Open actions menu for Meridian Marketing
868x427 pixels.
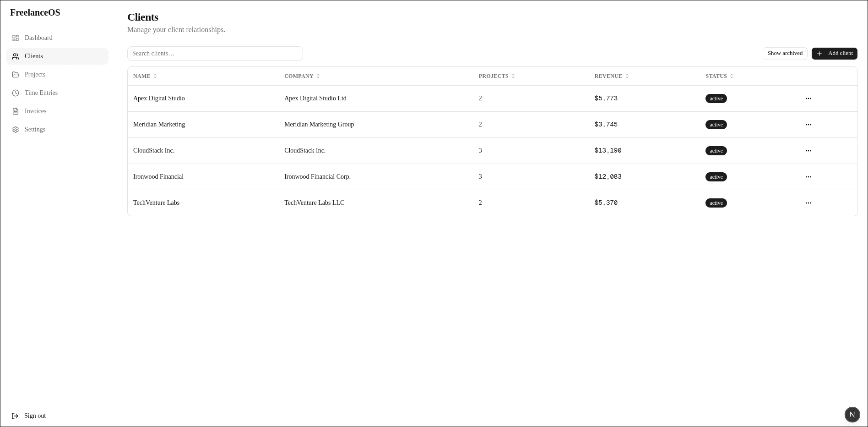[808, 125]
